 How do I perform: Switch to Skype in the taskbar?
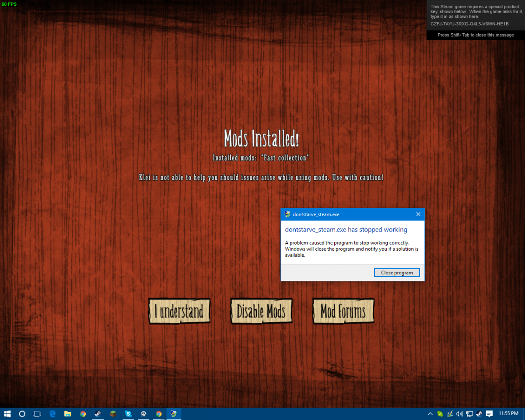[128, 413]
